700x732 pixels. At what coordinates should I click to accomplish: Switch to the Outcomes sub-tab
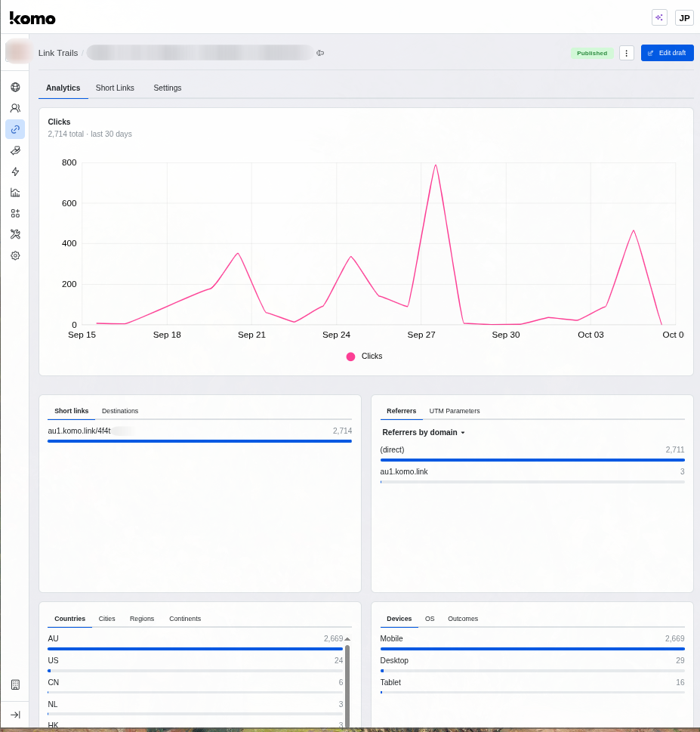click(463, 619)
